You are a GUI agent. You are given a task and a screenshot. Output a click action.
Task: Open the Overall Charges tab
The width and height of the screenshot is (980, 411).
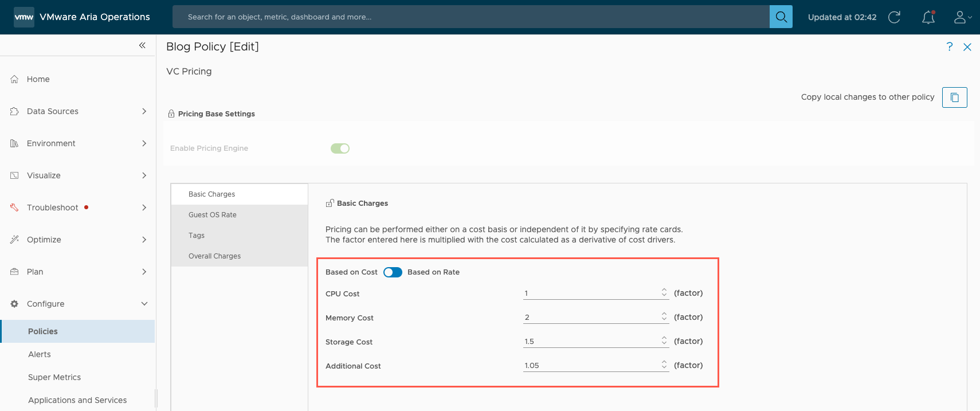pos(214,256)
